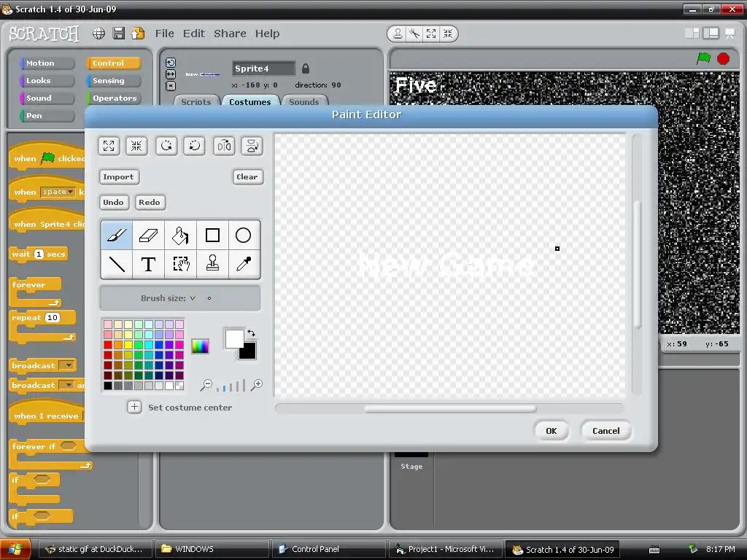Select the Stamp tool
Image resolution: width=747 pixels, height=560 pixels.
coord(212,263)
